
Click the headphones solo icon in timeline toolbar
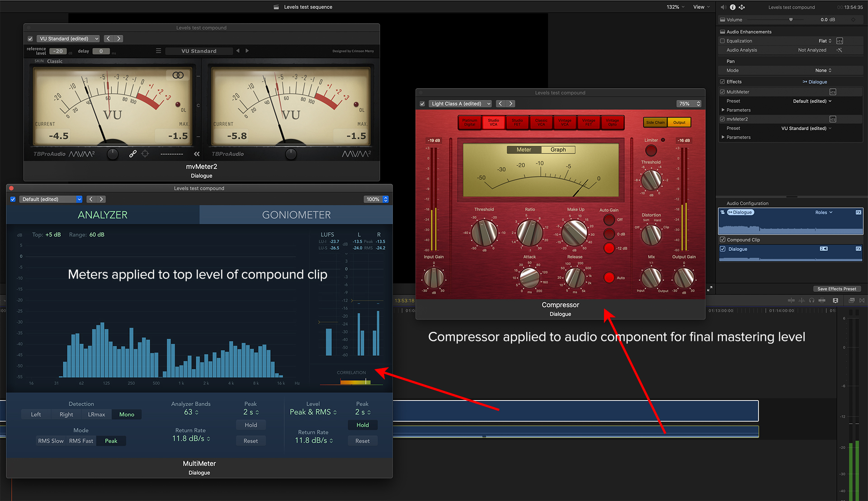(811, 300)
